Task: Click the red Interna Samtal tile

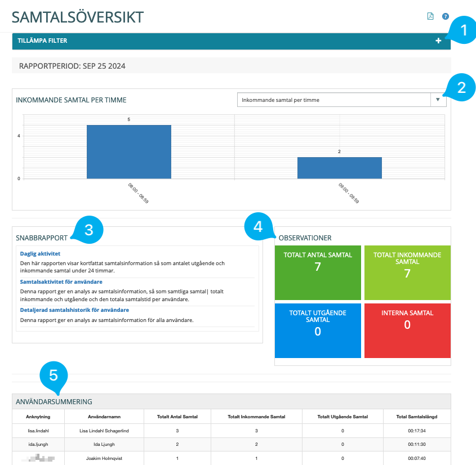Action: [407, 330]
